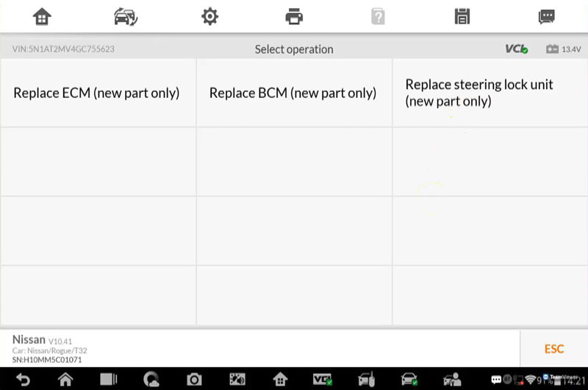
Task: Tap the Android home icon in navigation bar
Action: (65, 380)
